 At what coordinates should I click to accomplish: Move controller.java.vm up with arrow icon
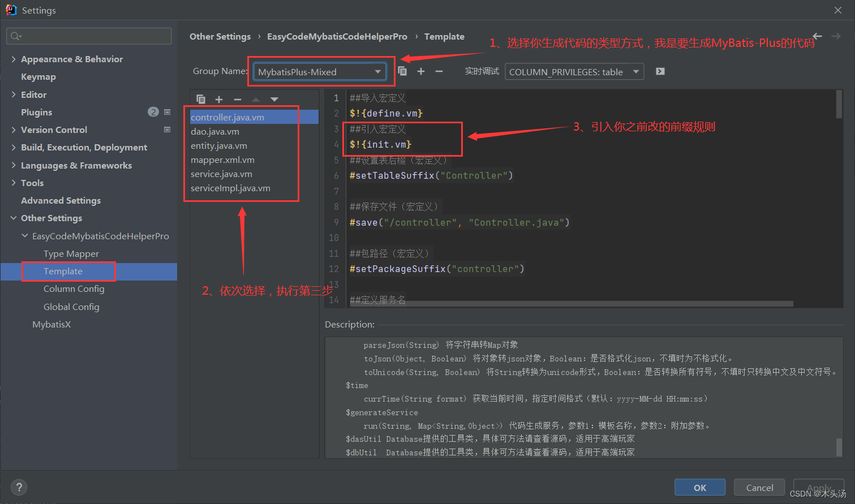click(x=255, y=99)
